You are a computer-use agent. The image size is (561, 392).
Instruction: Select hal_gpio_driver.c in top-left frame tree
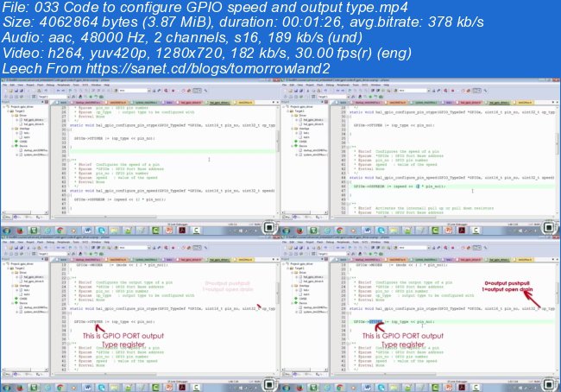(x=34, y=120)
